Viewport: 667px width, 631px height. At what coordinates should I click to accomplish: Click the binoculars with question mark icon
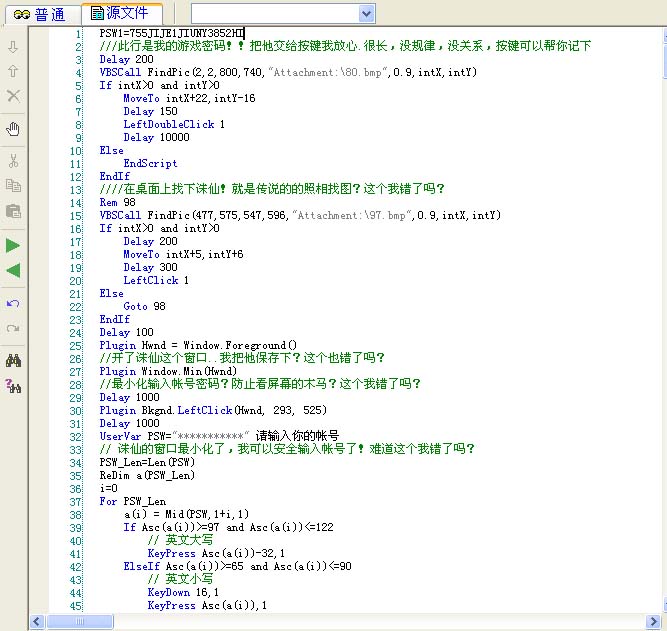point(13,386)
